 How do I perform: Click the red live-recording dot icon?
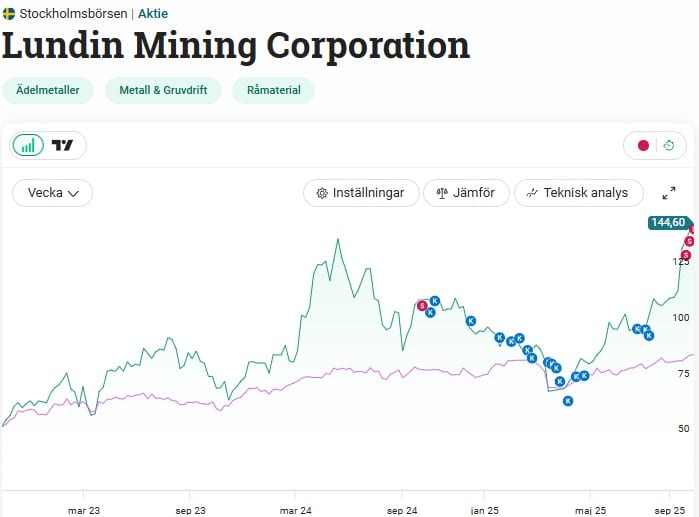pos(643,145)
